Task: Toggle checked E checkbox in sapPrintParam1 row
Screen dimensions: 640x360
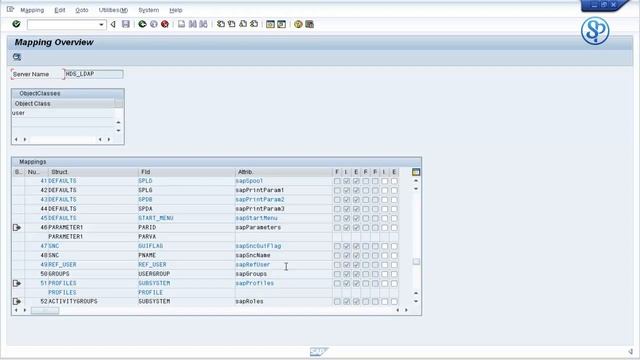Action: pyautogui.click(x=356, y=190)
